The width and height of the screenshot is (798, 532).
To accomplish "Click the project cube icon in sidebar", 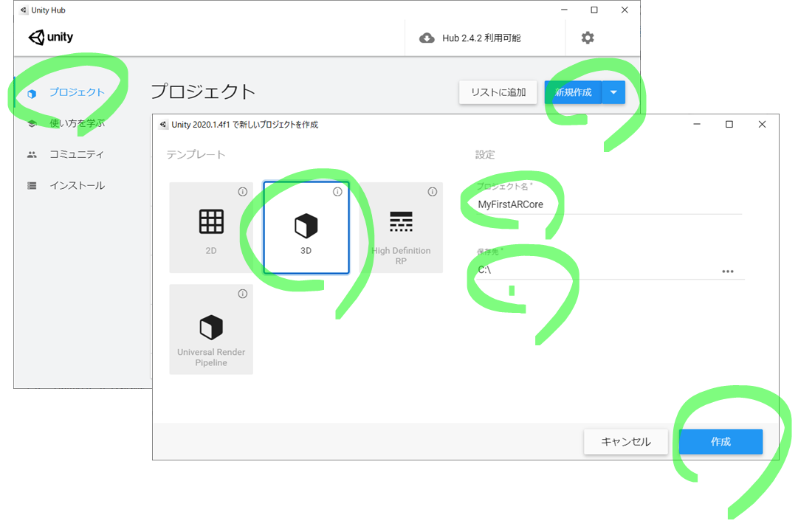I will (32, 94).
